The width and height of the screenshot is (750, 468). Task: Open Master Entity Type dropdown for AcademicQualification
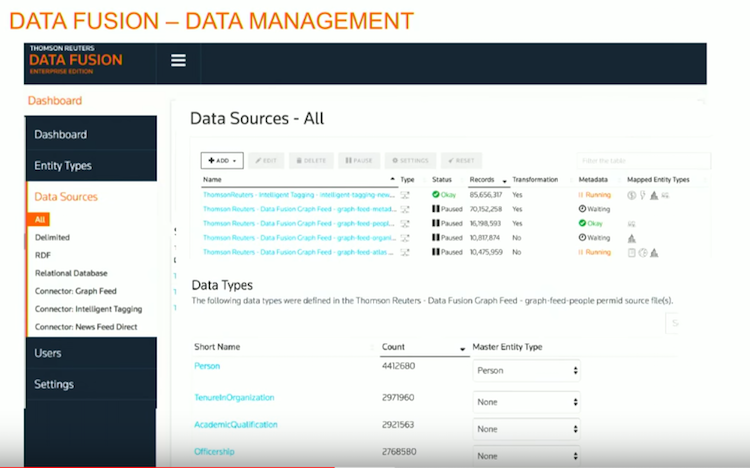click(526, 429)
